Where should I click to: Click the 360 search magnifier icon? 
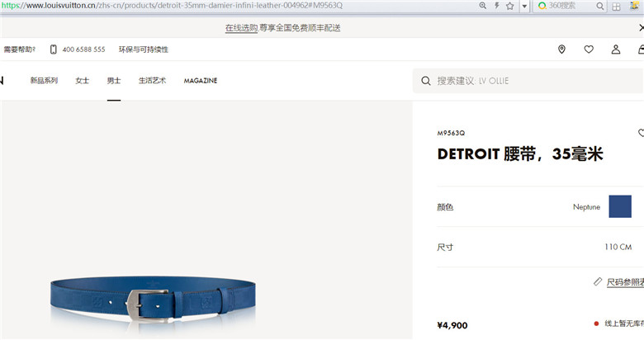(600, 6)
